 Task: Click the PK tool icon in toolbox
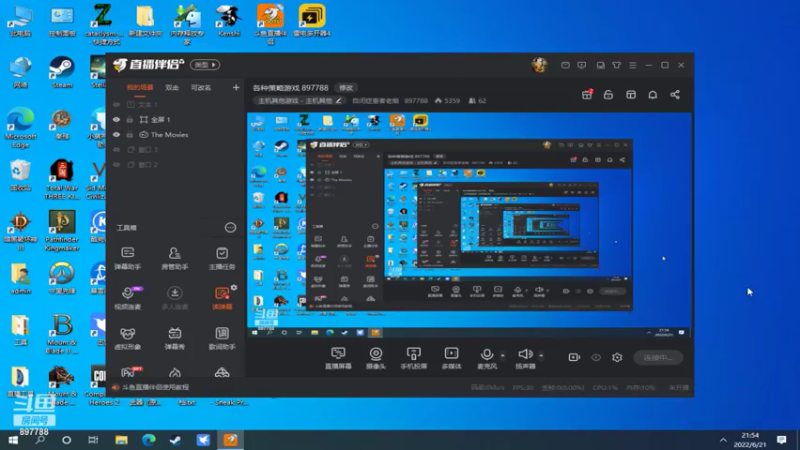130,371
